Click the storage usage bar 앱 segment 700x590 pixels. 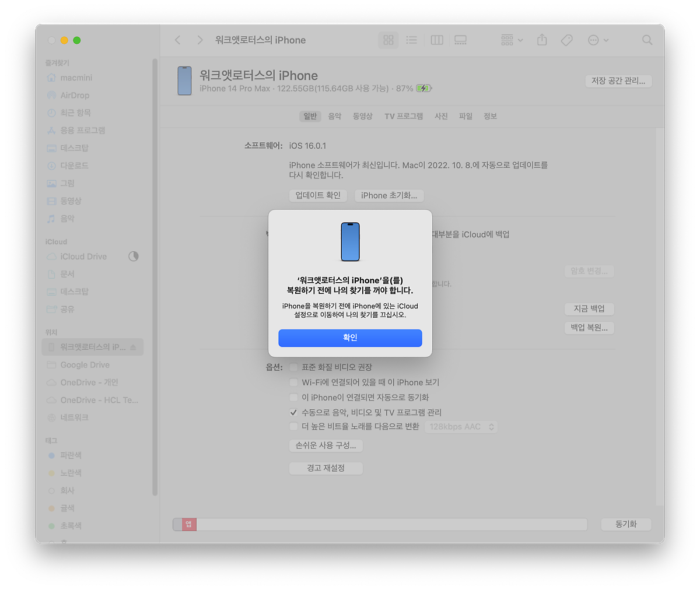coord(189,524)
